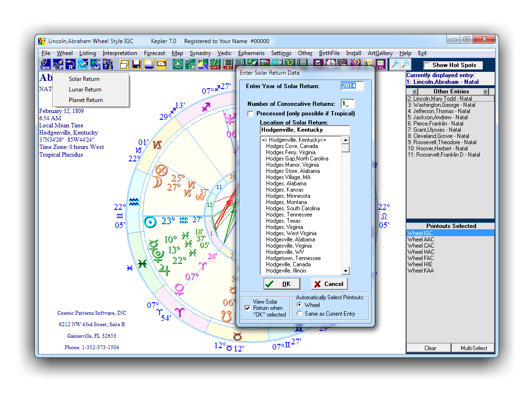The image size is (532, 410).
Task: Open the Synastry menu
Action: tap(200, 53)
